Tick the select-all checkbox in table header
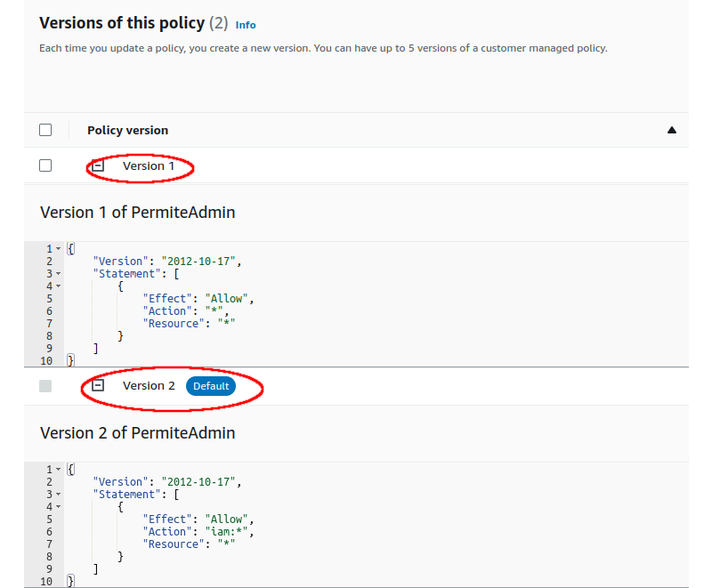712x588 pixels. coord(45,130)
